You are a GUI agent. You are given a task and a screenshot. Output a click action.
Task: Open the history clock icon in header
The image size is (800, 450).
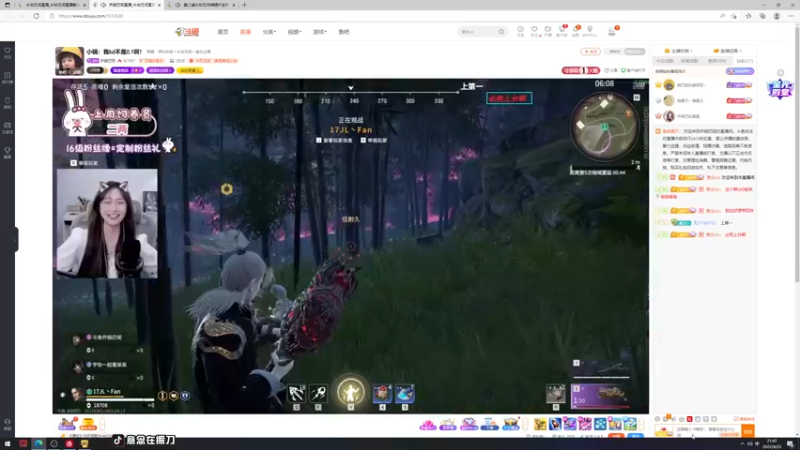[520, 31]
